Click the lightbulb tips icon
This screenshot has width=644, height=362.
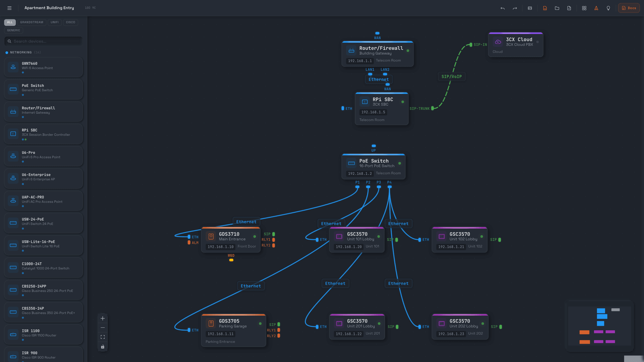pos(608,8)
